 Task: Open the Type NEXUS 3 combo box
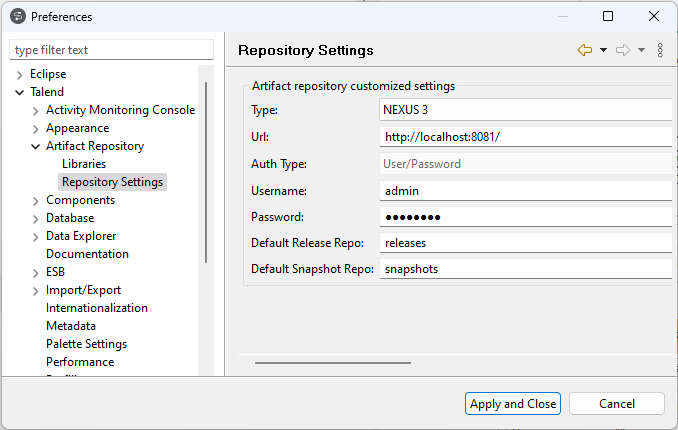[x=525, y=110]
